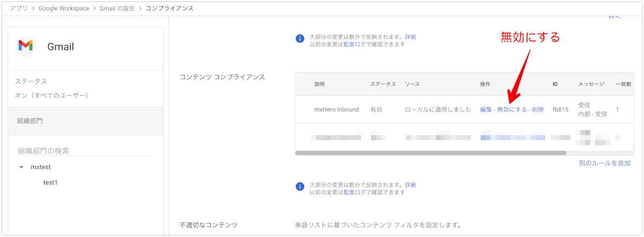Image resolution: width=644 pixels, height=237 pixels.
Task: Click the mxHero Inbound description cell
Action: click(x=336, y=109)
